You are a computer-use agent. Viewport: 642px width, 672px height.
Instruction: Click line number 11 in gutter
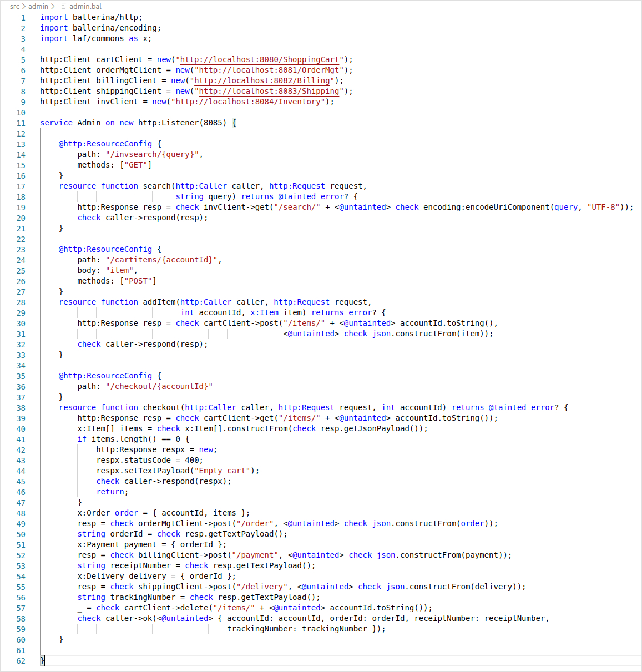tap(21, 123)
